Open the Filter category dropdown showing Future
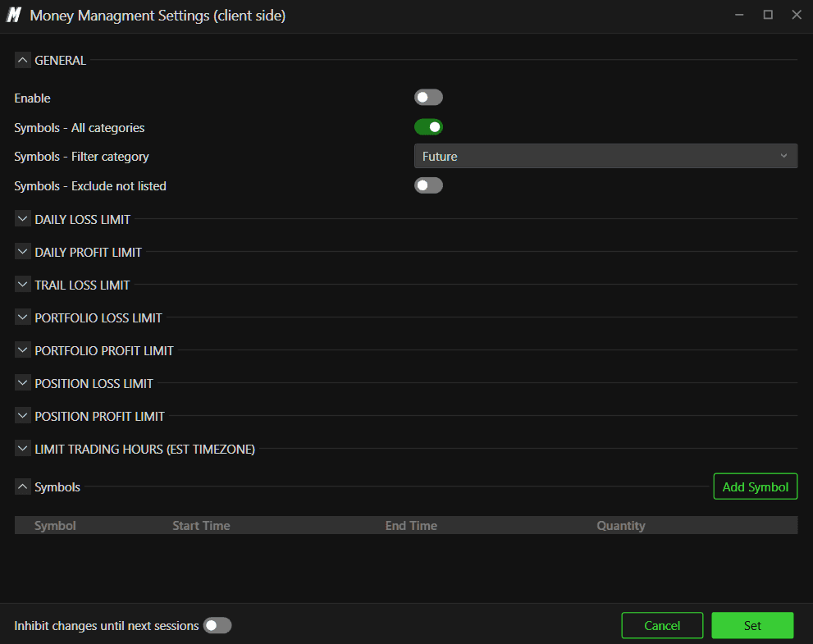This screenshot has width=813, height=644. [x=605, y=156]
